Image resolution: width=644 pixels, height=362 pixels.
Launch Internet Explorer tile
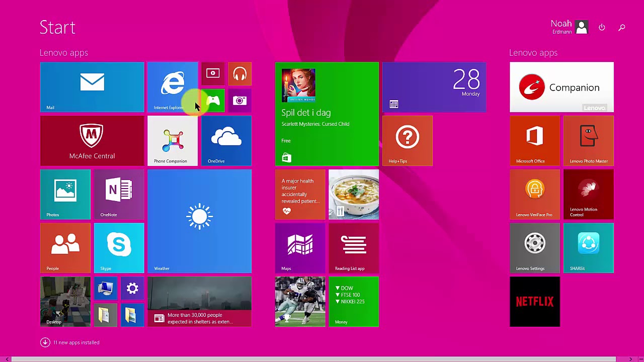click(x=173, y=87)
